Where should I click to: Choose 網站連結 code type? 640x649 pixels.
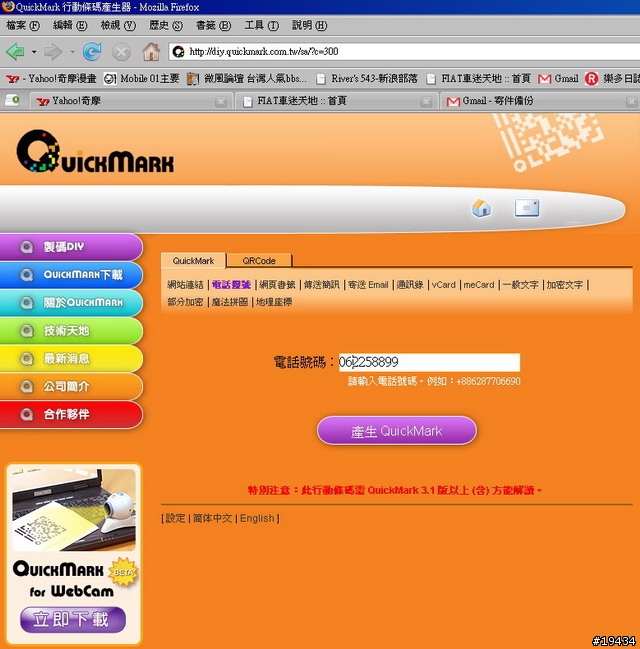(x=185, y=285)
